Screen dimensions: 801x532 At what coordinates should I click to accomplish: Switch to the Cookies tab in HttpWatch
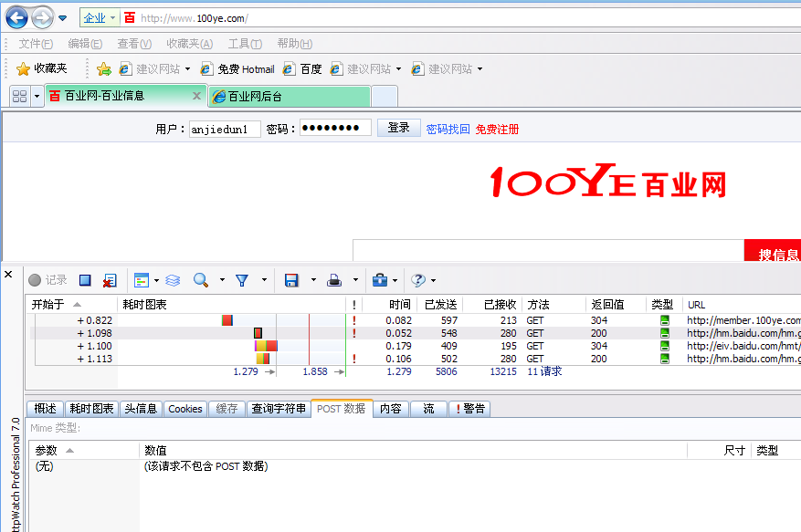click(x=185, y=409)
